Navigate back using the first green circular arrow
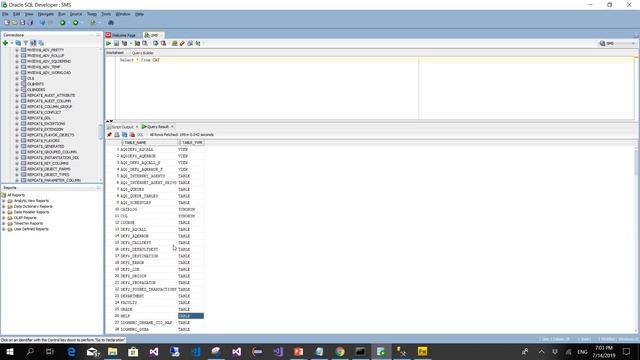 pyautogui.click(x=62, y=23)
